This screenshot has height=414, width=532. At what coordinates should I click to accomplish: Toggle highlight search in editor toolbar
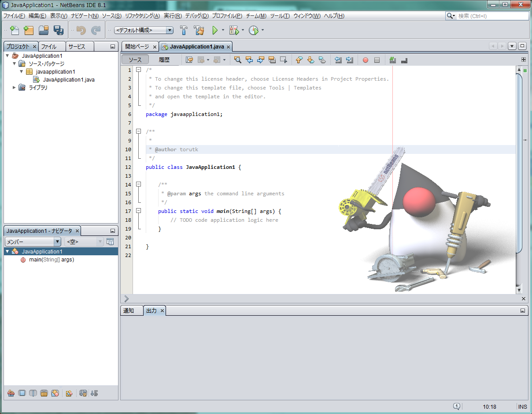click(272, 60)
